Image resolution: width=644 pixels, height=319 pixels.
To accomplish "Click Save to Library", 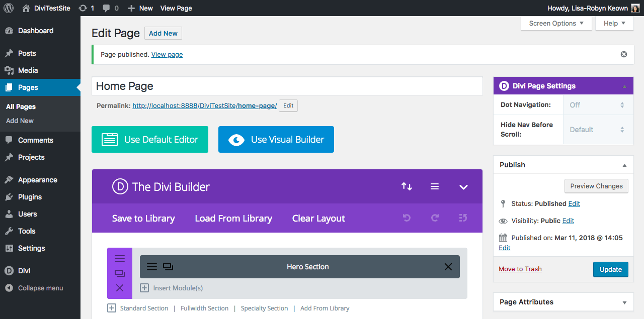I will (143, 219).
